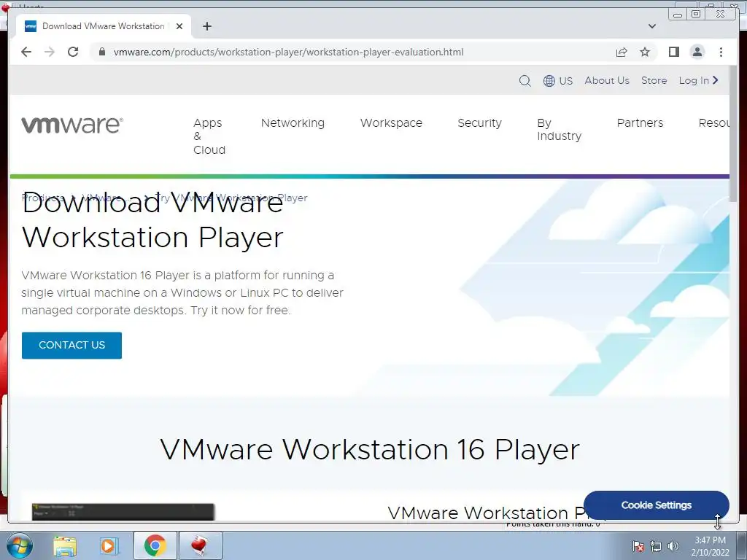The image size is (747, 560).
Task: Open site search magnifier icon
Action: 525,80
